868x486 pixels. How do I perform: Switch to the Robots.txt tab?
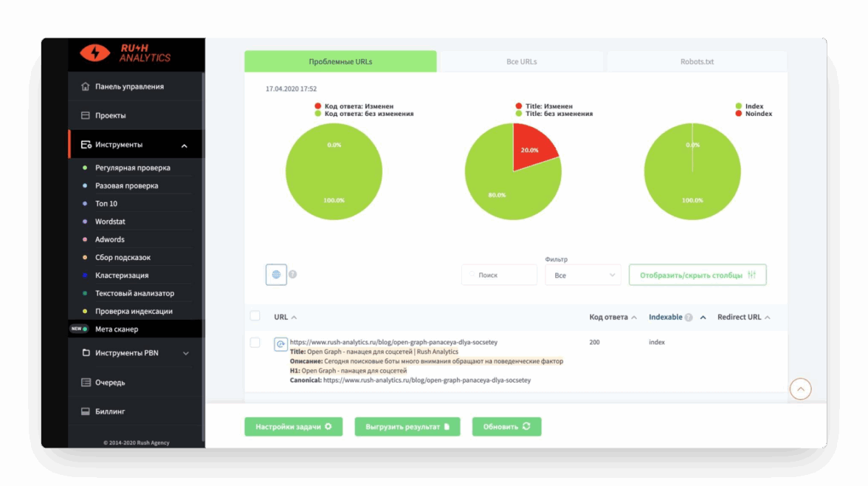pos(697,61)
